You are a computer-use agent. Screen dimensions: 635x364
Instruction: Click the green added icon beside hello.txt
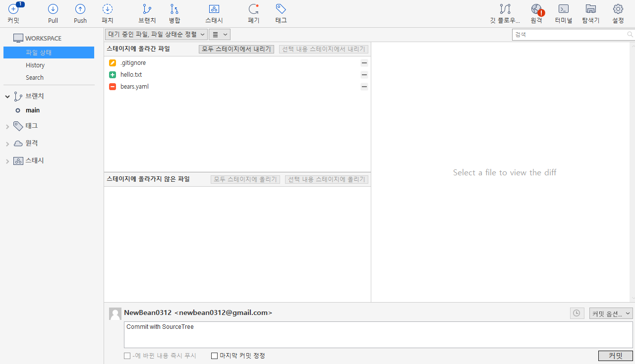point(113,75)
